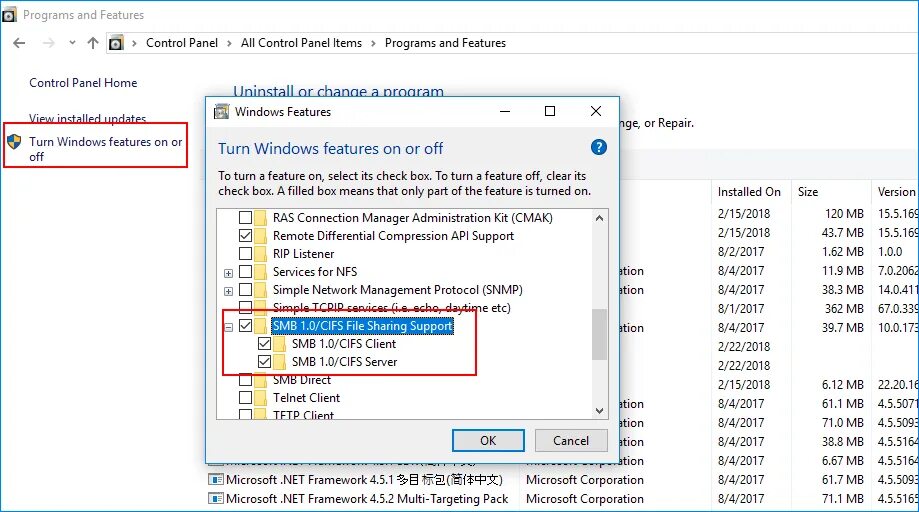Image resolution: width=919 pixels, height=512 pixels.
Task: Click features list scroll up arrow
Action: point(599,218)
